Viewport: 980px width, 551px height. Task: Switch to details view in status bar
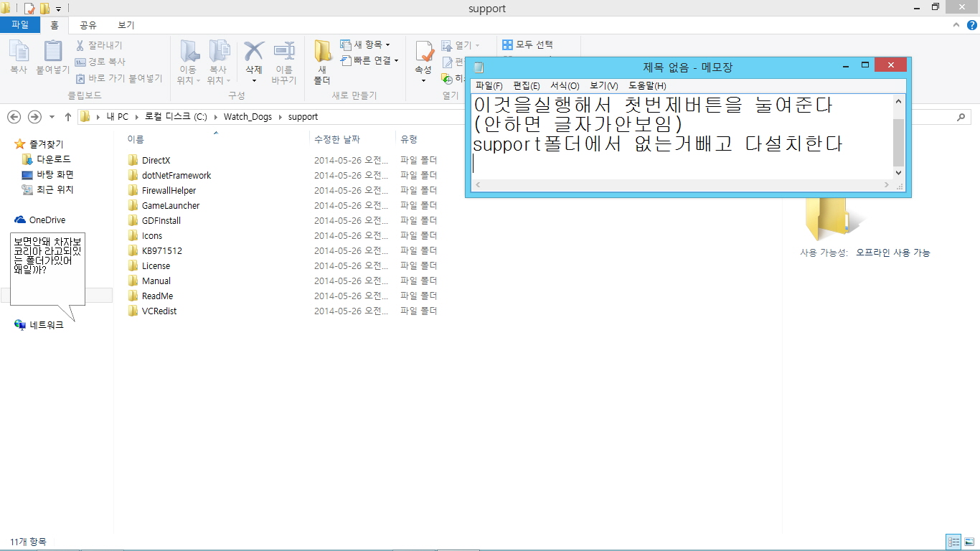[x=953, y=542]
